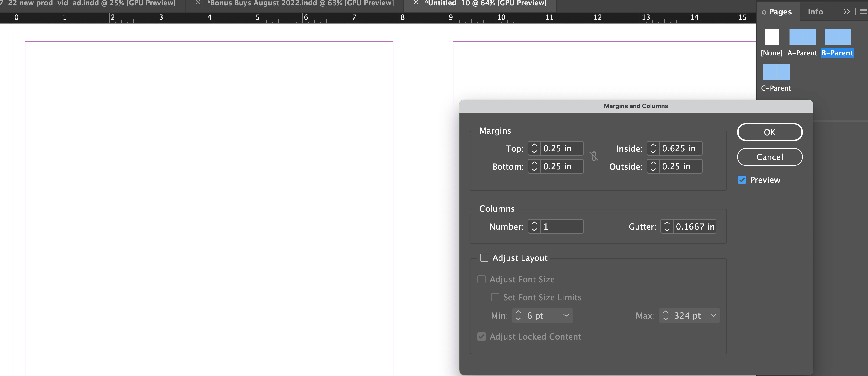Click Cancel in Margins and Columns dialog
The height and width of the screenshot is (376, 868).
tap(770, 157)
